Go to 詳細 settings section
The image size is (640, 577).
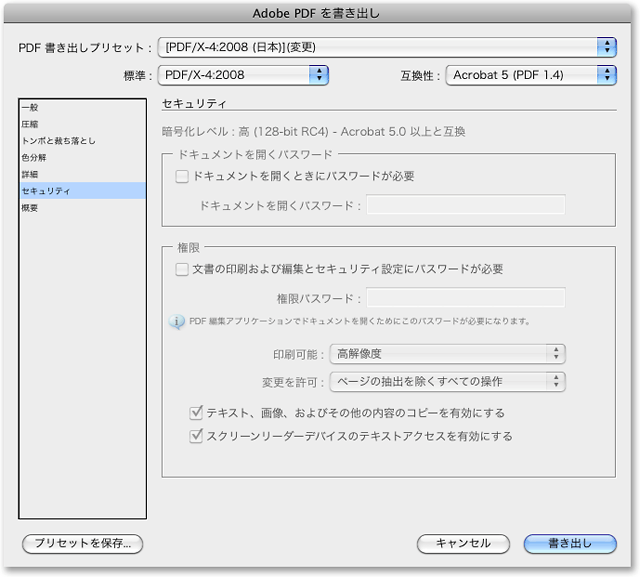click(31, 174)
